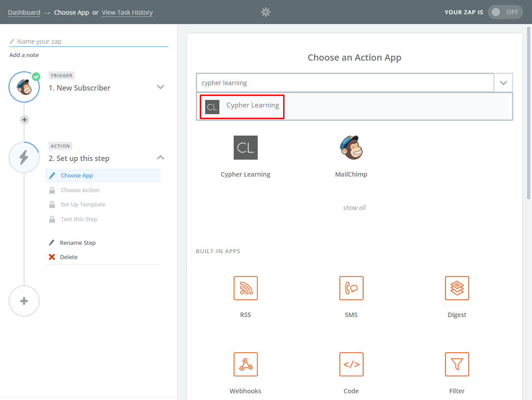Image resolution: width=532 pixels, height=400 pixels.
Task: Click the pencil icon beside Choose App
Action: pos(52,175)
